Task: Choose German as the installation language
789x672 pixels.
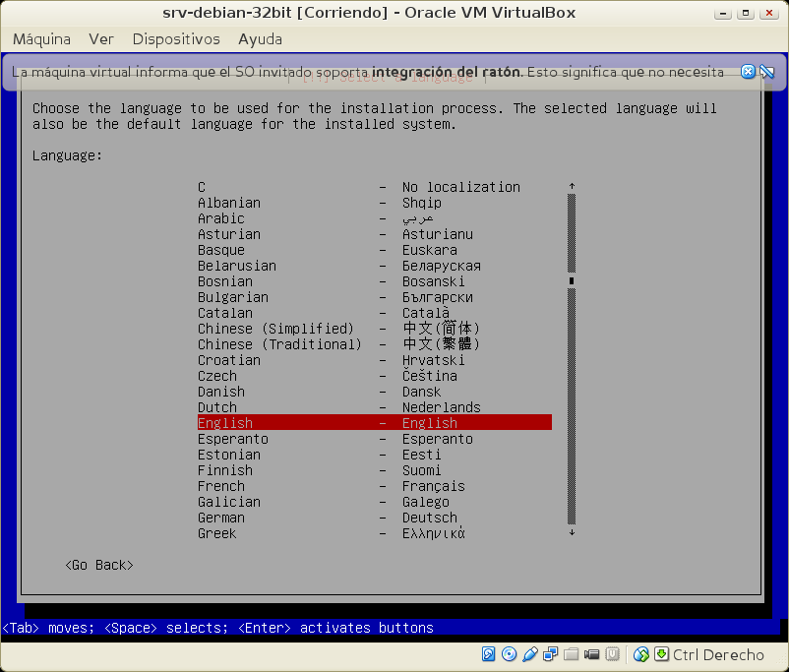Action: [221, 518]
